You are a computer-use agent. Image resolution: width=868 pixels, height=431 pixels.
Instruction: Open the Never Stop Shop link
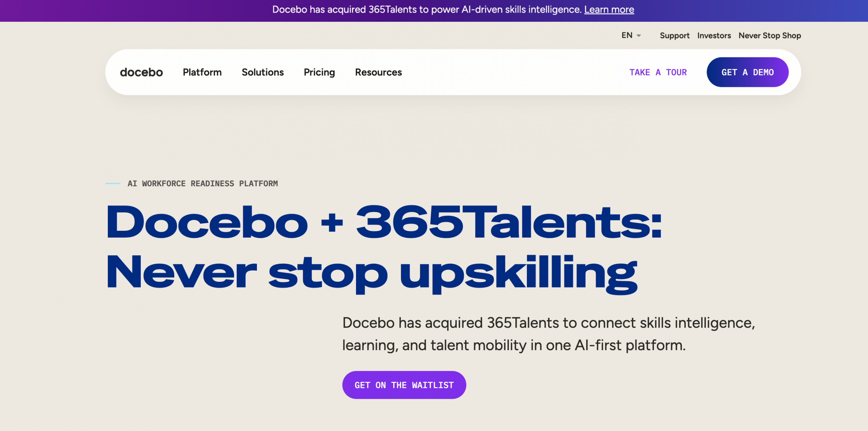[770, 36]
